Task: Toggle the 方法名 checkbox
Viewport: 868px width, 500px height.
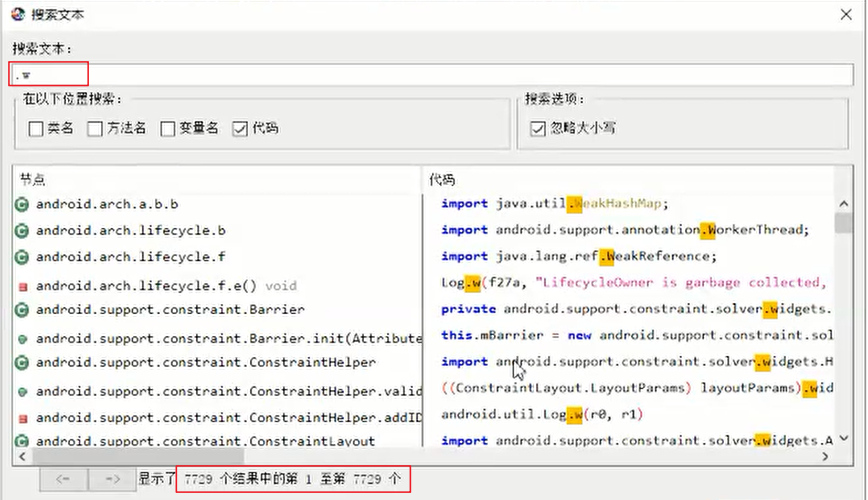Action: (x=95, y=129)
